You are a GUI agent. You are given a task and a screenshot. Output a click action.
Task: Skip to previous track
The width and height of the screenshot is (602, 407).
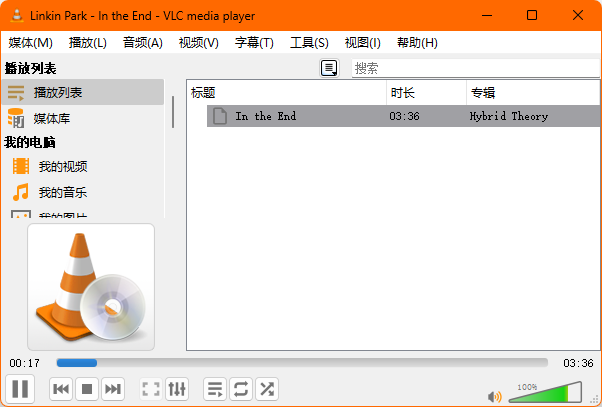coord(61,389)
